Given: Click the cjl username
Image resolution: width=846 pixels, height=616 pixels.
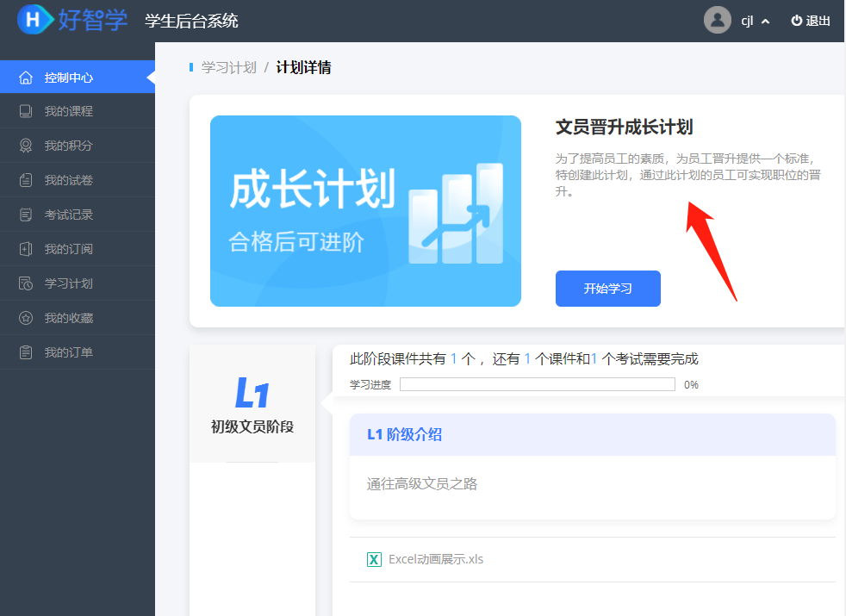Looking at the screenshot, I should tap(747, 21).
